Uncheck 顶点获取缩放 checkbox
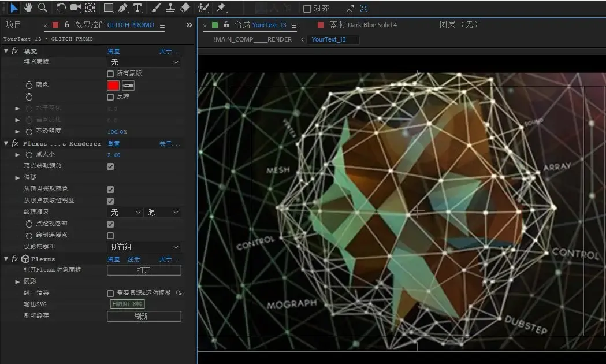The image size is (606, 364). point(110,166)
